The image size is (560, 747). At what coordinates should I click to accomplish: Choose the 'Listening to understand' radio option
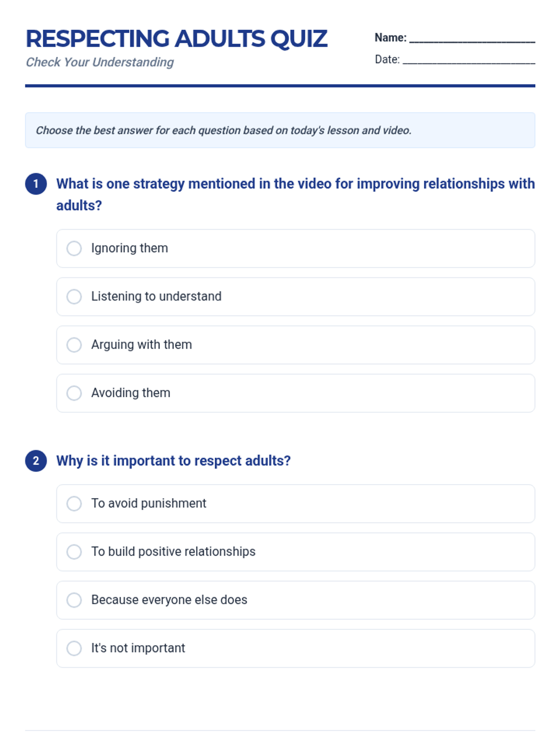coord(74,296)
